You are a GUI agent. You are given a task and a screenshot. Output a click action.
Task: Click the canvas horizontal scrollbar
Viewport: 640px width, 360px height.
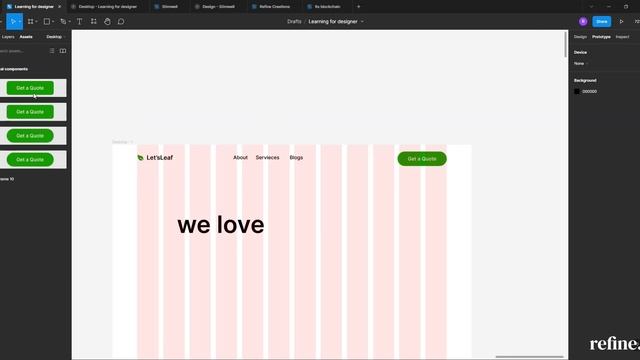click(x=529, y=357)
